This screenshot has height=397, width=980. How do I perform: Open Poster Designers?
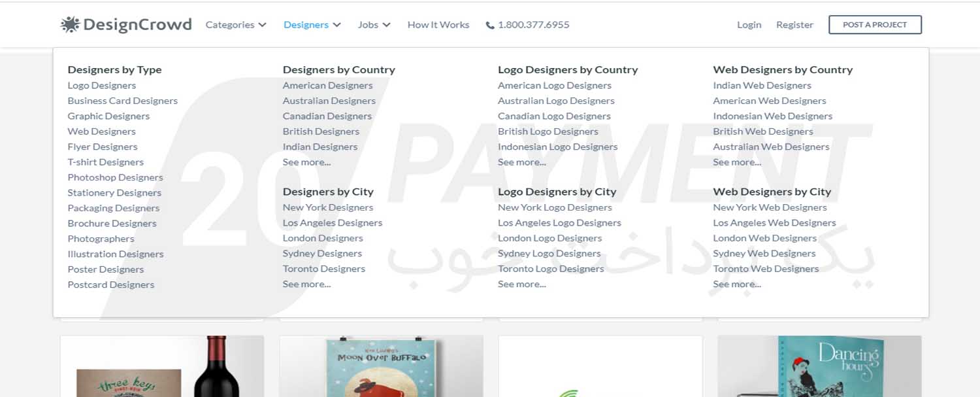point(105,269)
